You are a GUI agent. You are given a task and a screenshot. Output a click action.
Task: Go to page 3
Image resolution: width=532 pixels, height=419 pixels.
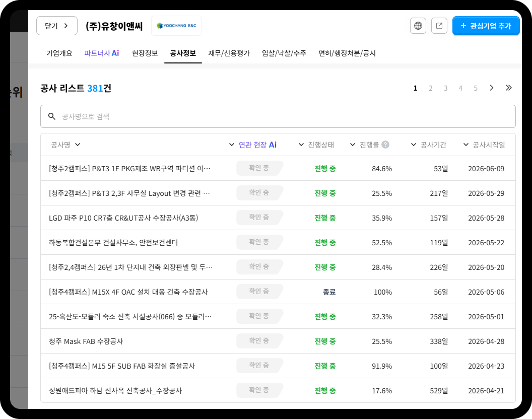click(445, 88)
